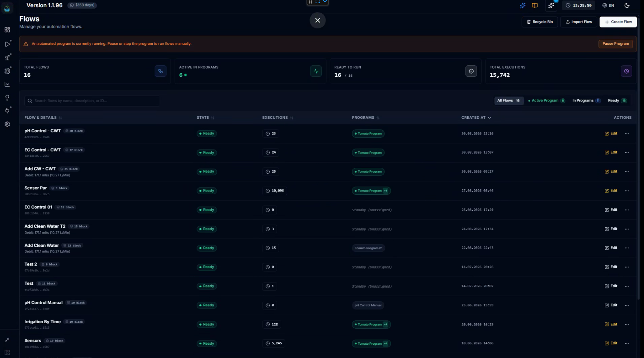Click the Active in Programs pulse icon
Image resolution: width=644 pixels, height=358 pixels.
pos(316,71)
